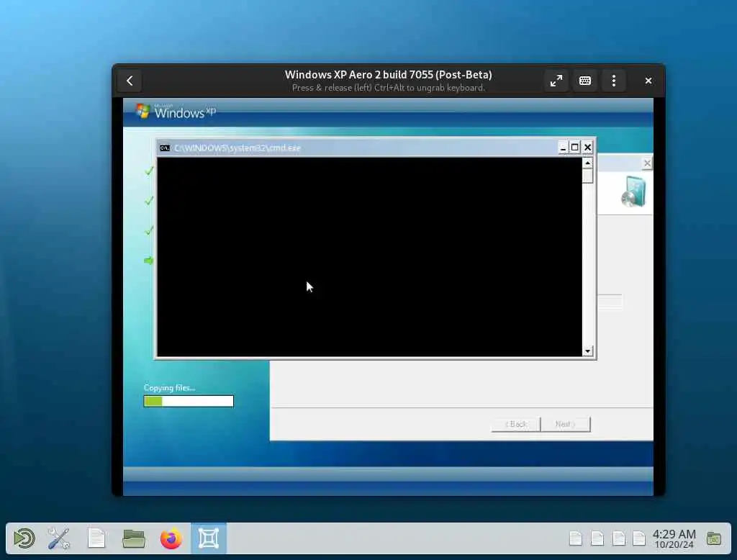Close the cmd.exe console window

(x=587, y=148)
